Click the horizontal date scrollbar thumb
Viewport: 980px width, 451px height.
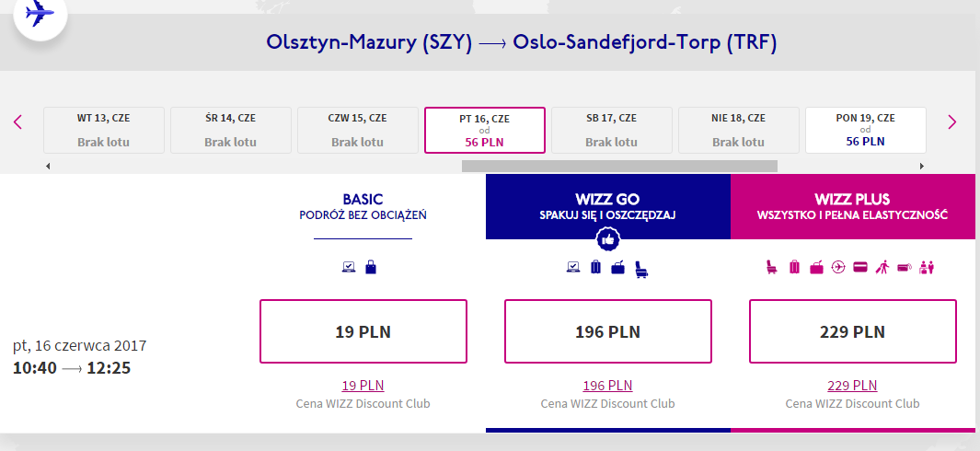(619, 166)
